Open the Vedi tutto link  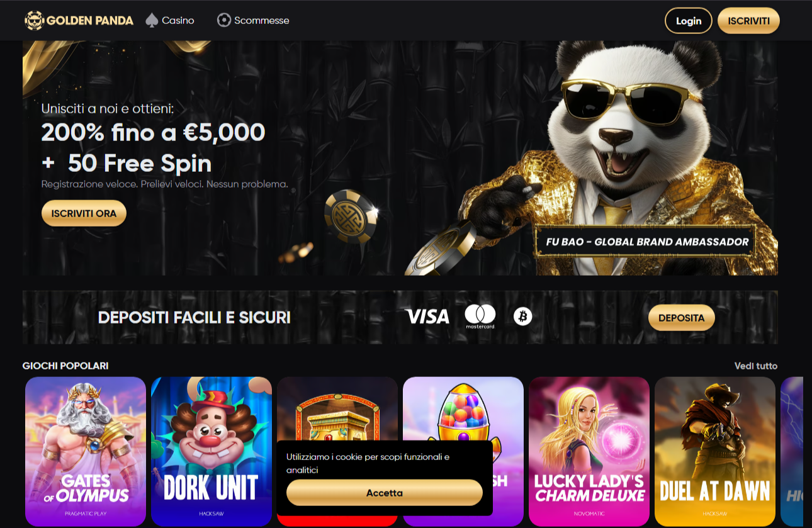pyautogui.click(x=756, y=366)
